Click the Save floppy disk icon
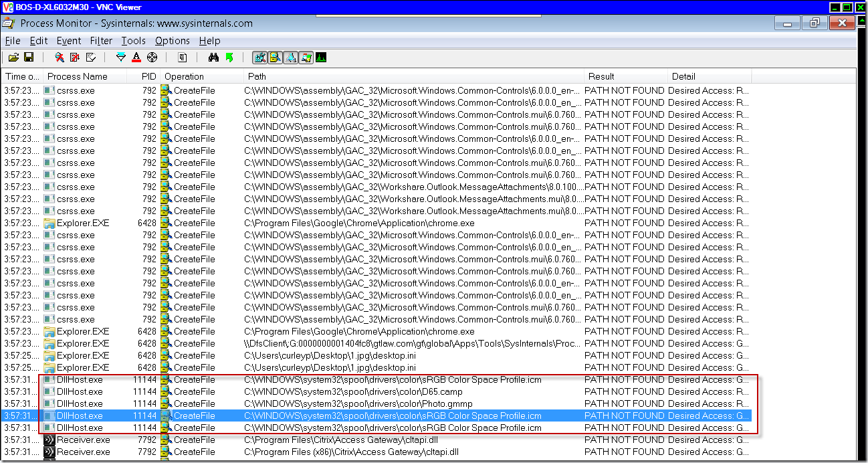The width and height of the screenshot is (868, 463). (x=29, y=58)
